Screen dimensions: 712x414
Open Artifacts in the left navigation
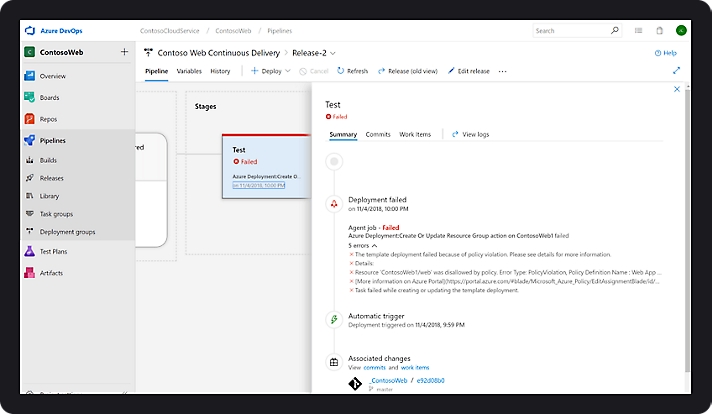[52, 272]
